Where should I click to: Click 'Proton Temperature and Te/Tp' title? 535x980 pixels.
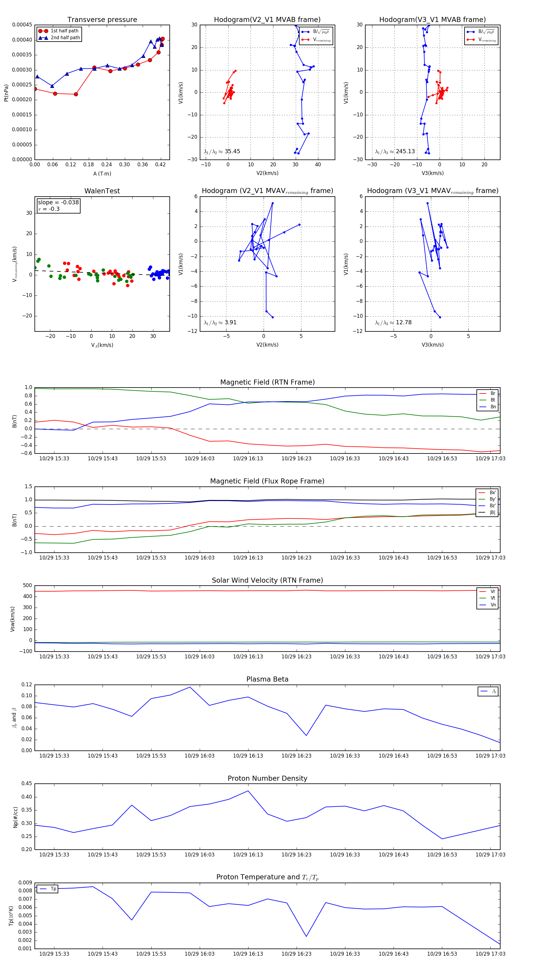[x=267, y=877]
